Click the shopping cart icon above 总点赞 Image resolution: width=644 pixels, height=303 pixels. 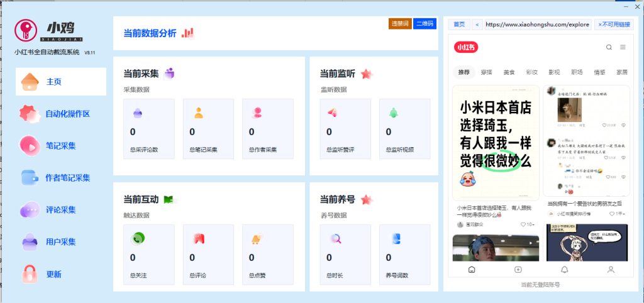[x=257, y=239]
